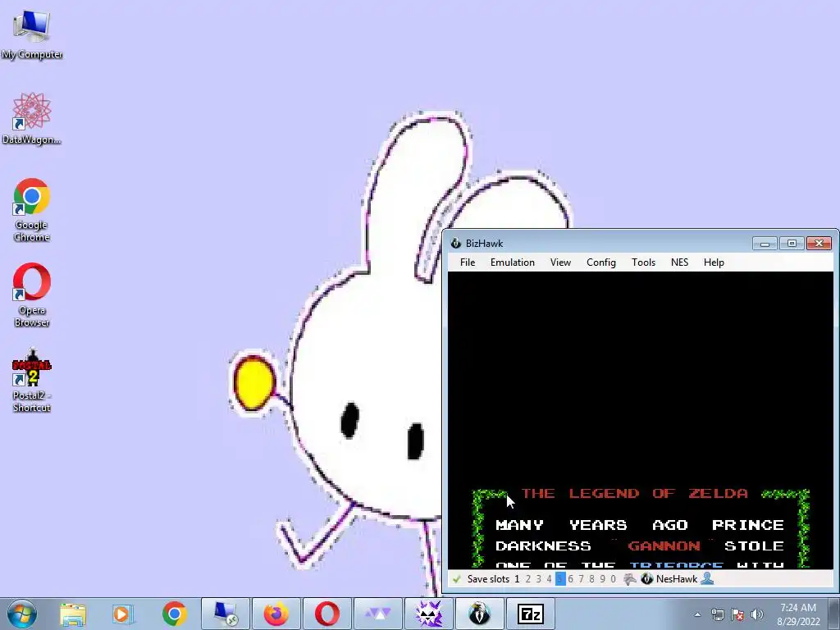Open the Emulation menu
This screenshot has width=840, height=630.
(512, 262)
